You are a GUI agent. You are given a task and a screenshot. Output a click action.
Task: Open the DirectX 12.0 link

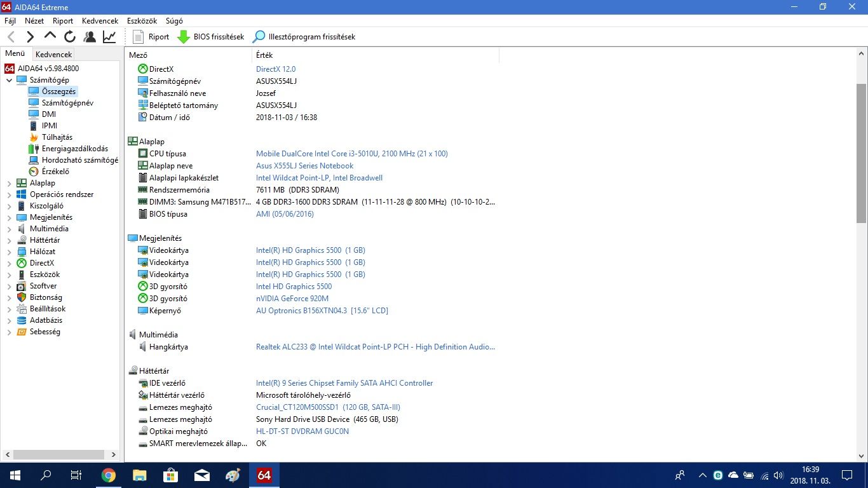coord(276,69)
